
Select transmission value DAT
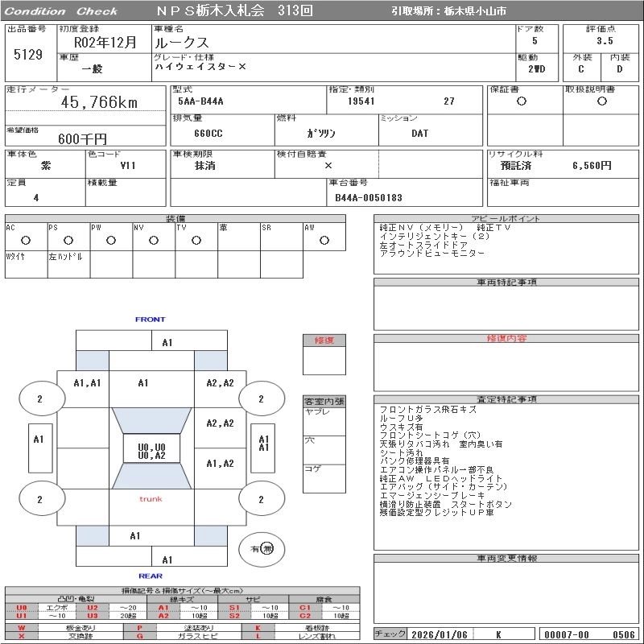(419, 134)
